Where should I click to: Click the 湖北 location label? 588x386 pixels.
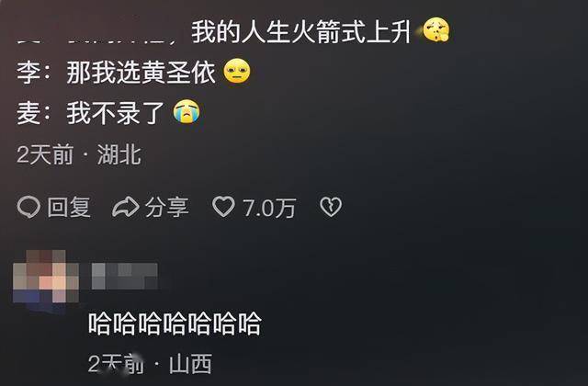tap(119, 154)
